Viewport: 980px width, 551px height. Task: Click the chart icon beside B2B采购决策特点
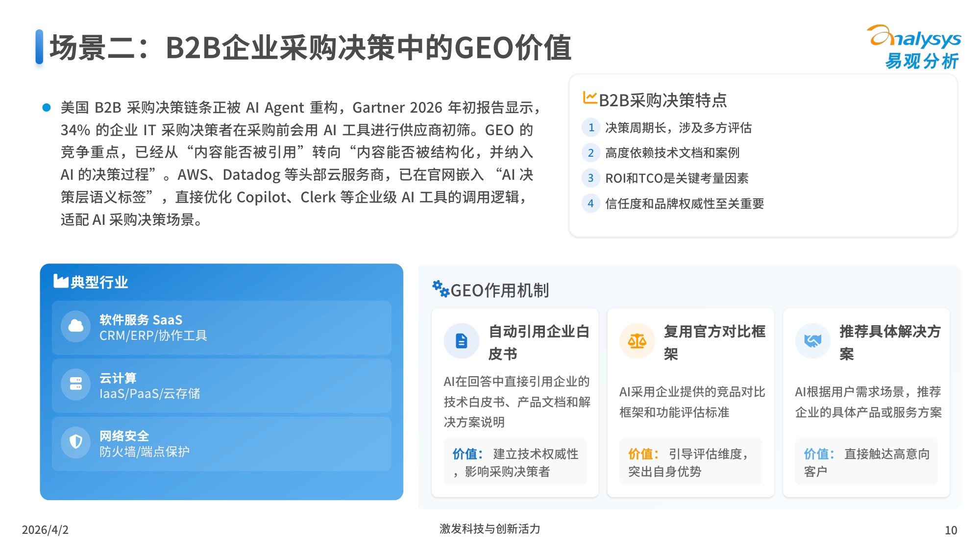[x=589, y=98]
